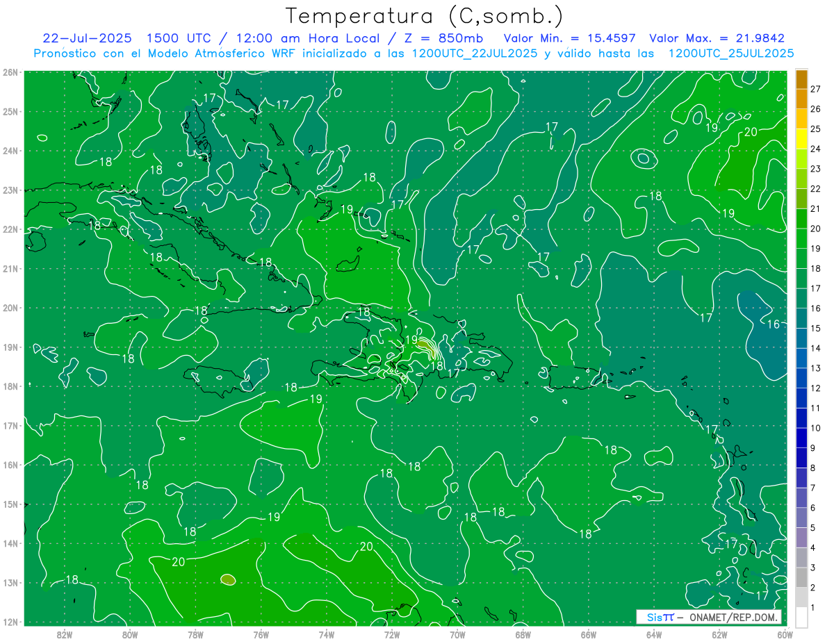
Task: Click the colorbar scale label 22
Action: pyautogui.click(x=816, y=189)
